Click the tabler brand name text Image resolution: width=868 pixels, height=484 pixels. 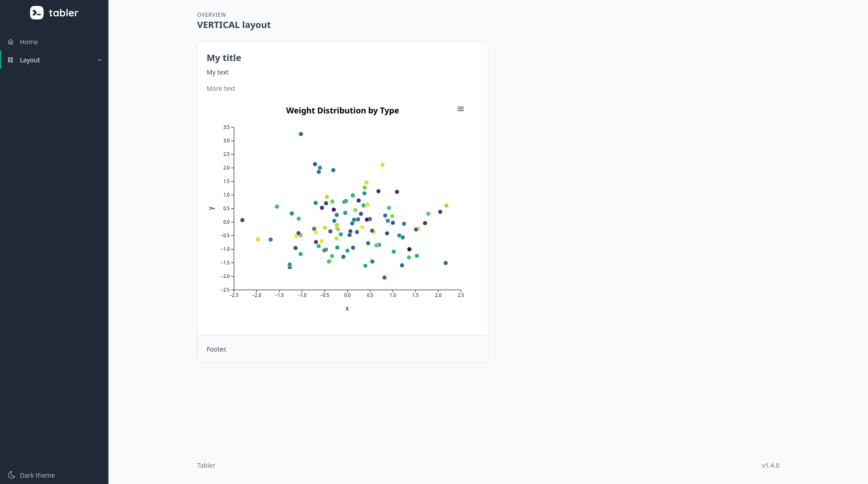pyautogui.click(x=64, y=13)
